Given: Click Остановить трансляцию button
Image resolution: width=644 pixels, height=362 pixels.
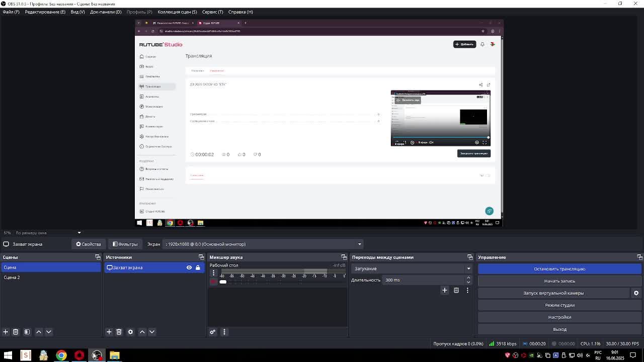Looking at the screenshot, I should pyautogui.click(x=559, y=269).
